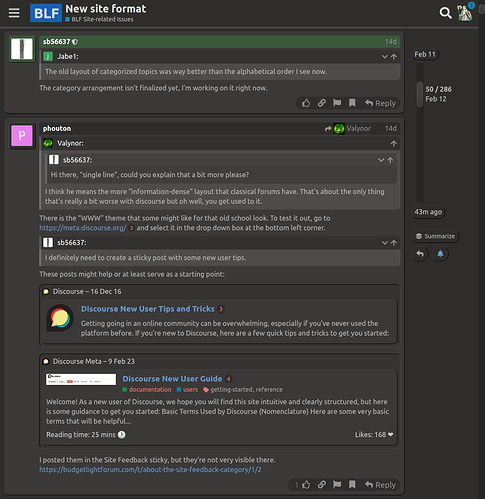This screenshot has height=499, width=485.
Task: Open Discourse New User Tips and Tricks
Action: coord(148,309)
